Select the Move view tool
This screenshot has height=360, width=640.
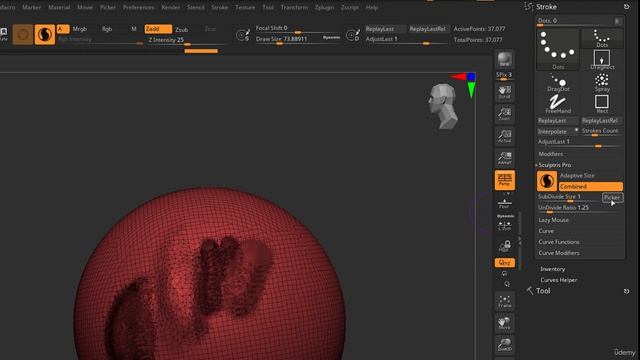tap(504, 323)
